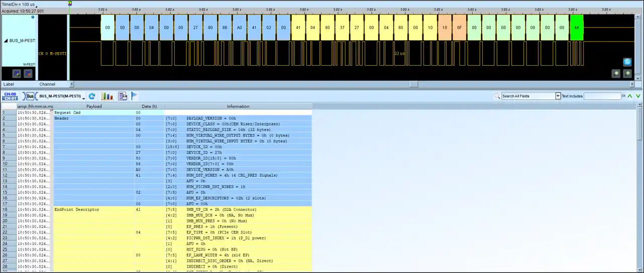Image resolution: width=644 pixels, height=273 pixels.
Task: Click the save report icon
Action: pos(122,96)
